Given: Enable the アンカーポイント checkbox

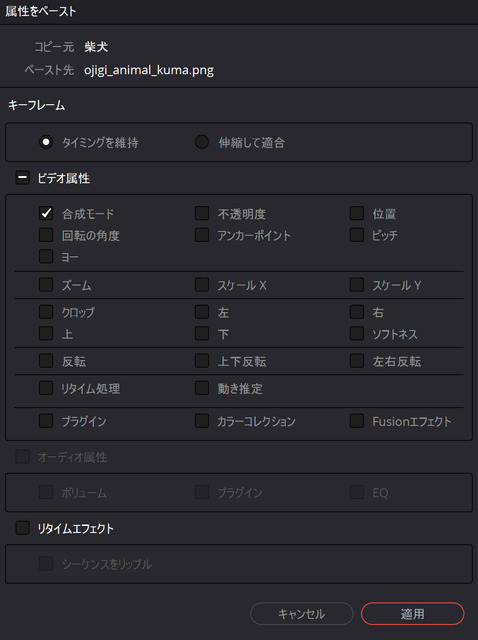Looking at the screenshot, I should click(x=202, y=235).
